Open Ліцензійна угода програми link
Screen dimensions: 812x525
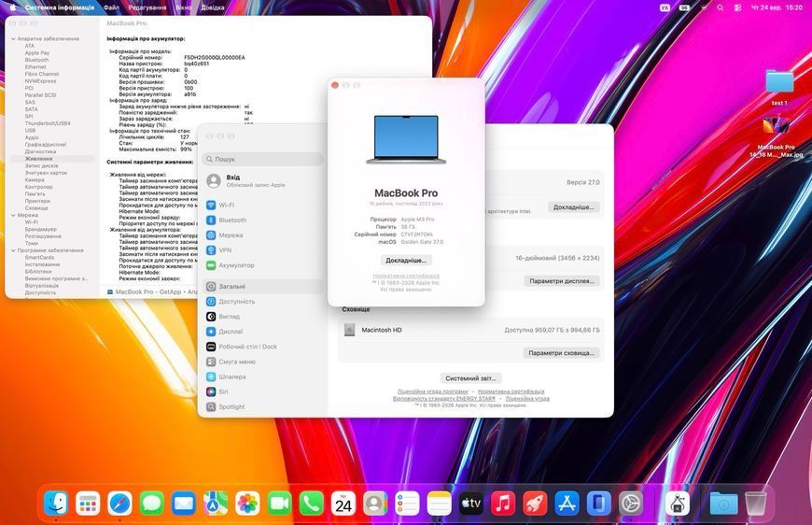coord(432,391)
